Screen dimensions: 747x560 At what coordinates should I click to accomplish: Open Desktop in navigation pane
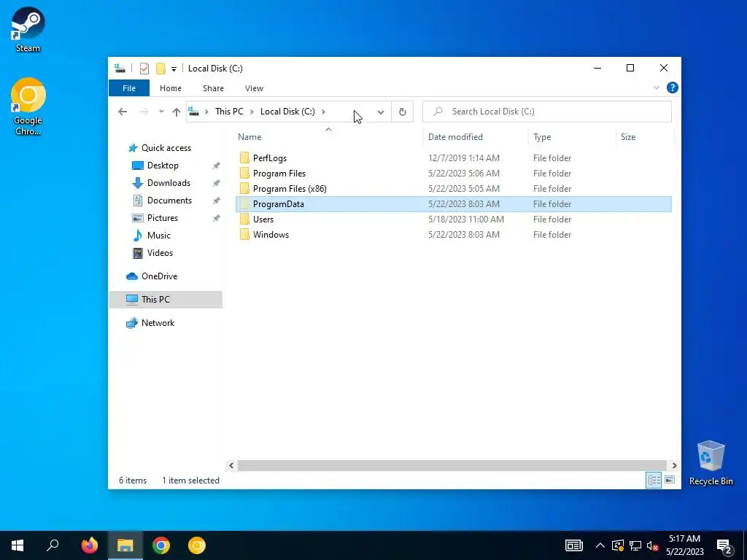point(163,166)
